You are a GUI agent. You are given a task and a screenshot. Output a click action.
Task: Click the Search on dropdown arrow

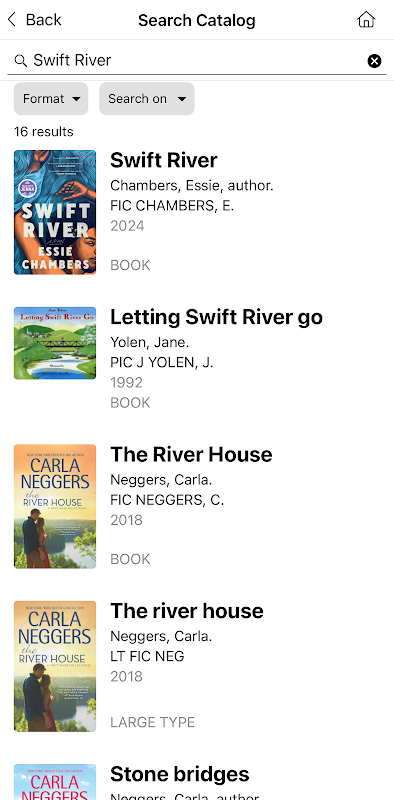point(182,99)
